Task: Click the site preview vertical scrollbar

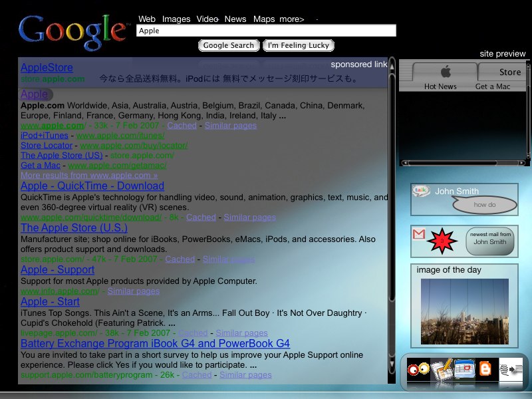Action: tap(528, 110)
